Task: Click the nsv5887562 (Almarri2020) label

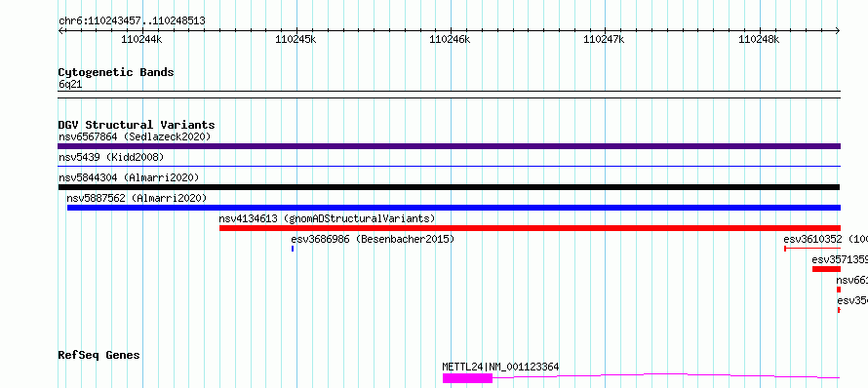Action: tap(137, 198)
